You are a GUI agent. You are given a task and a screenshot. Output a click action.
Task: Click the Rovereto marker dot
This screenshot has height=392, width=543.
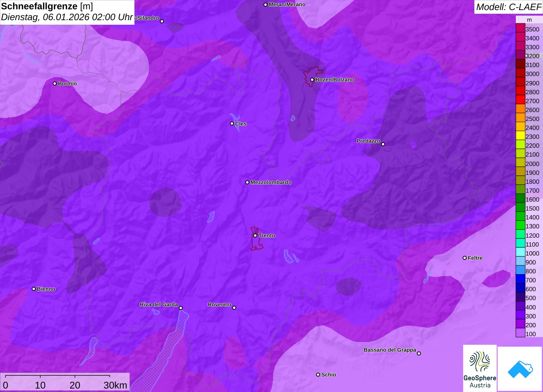[x=234, y=308]
